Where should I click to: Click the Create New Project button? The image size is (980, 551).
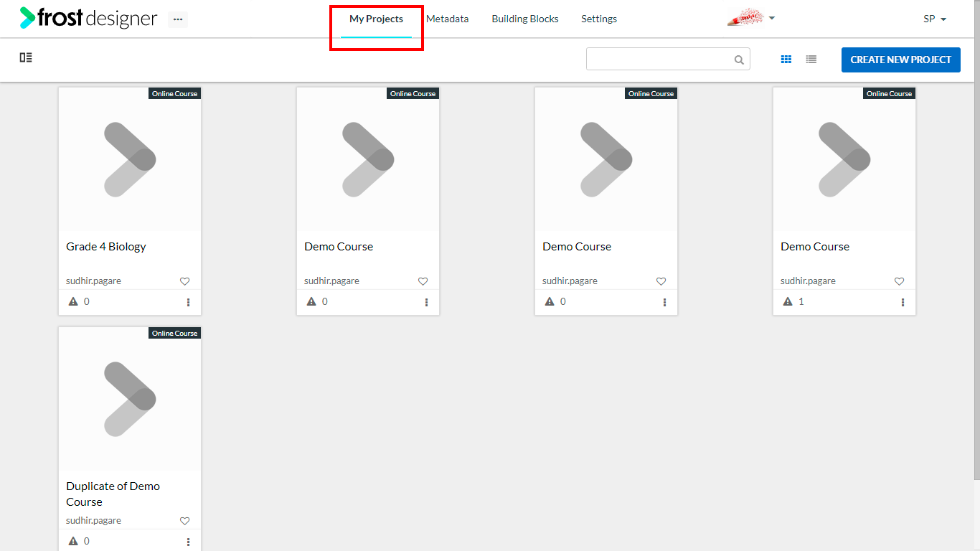901,60
